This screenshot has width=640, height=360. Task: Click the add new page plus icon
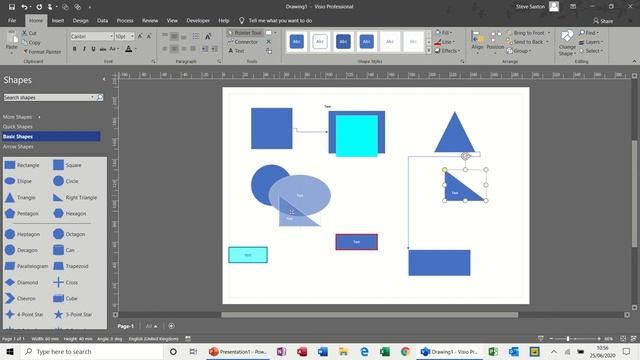(171, 326)
